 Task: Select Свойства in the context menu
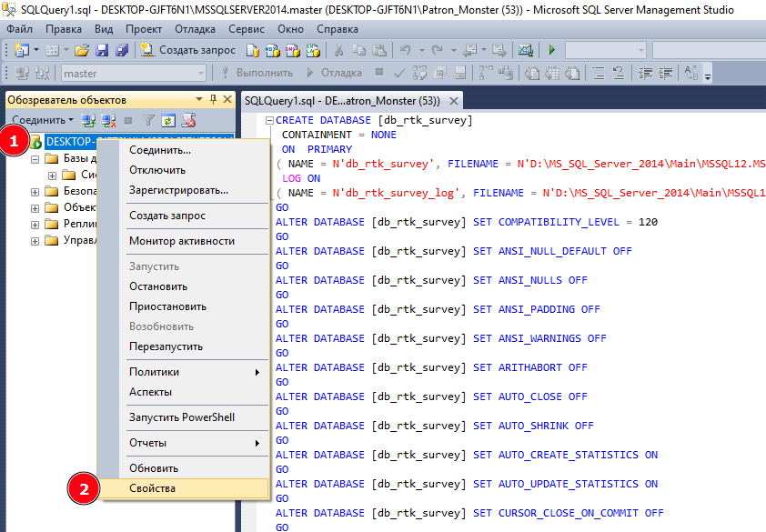point(184,488)
